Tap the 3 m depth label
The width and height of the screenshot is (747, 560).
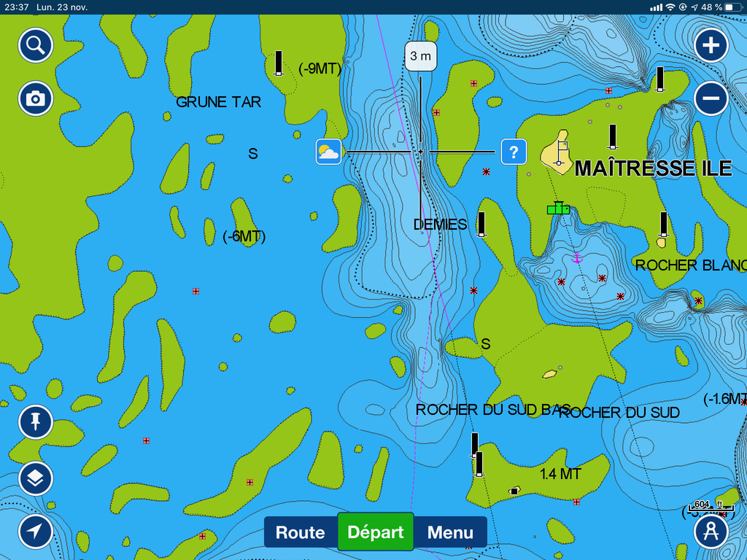[421, 56]
